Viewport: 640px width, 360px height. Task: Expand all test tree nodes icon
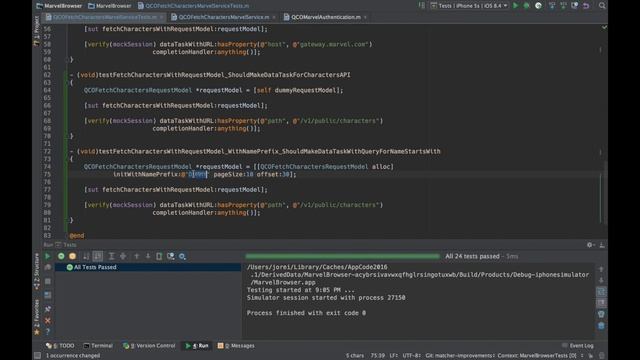(111, 256)
